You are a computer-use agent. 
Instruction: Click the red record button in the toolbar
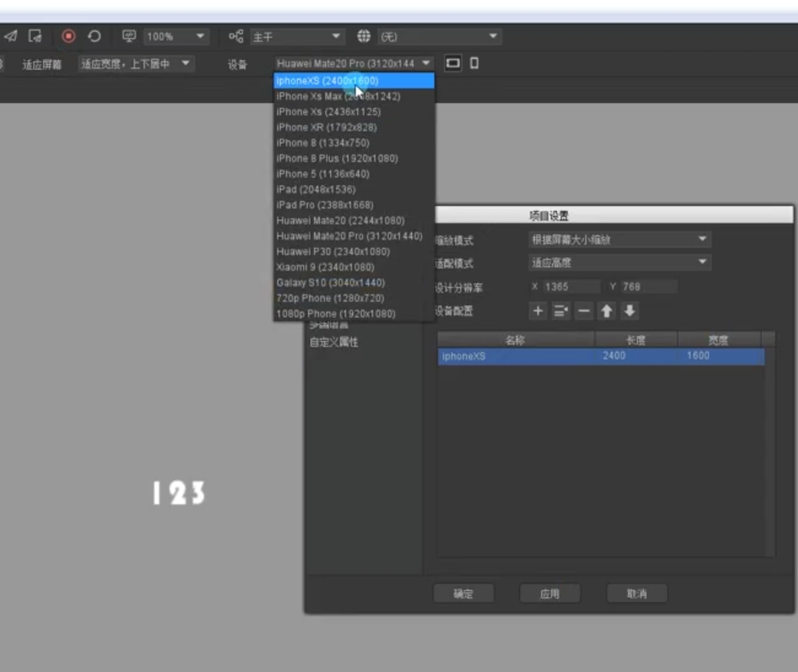[x=69, y=37]
